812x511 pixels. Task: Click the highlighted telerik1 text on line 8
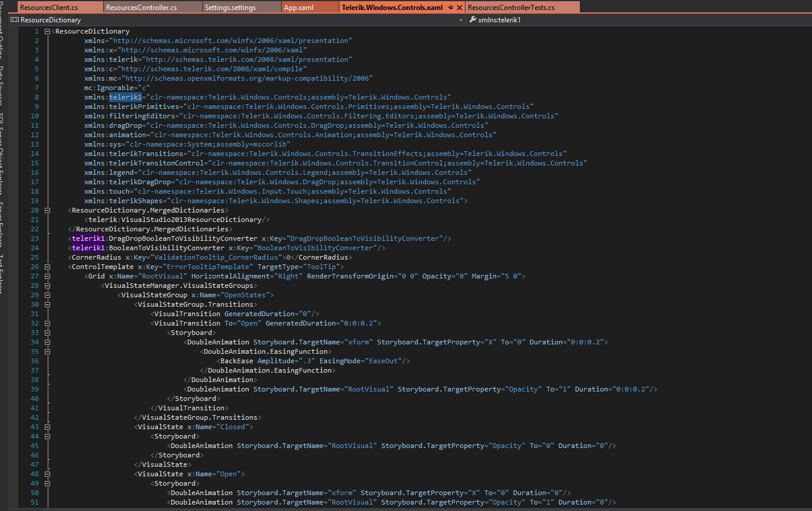click(x=126, y=97)
